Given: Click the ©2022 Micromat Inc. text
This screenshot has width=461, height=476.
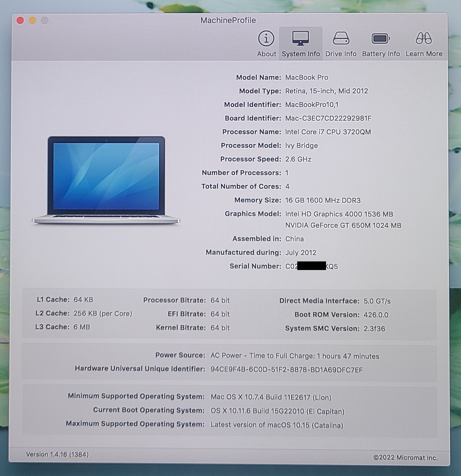Looking at the screenshot, I should coord(405,458).
